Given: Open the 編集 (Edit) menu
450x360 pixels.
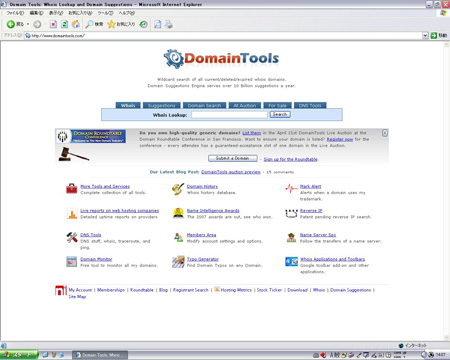Looking at the screenshot, I should pos(36,13).
